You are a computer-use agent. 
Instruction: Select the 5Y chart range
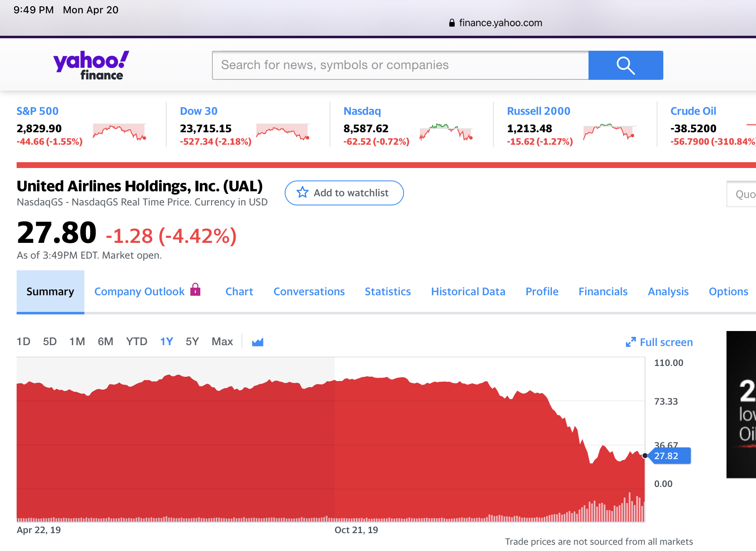click(192, 342)
